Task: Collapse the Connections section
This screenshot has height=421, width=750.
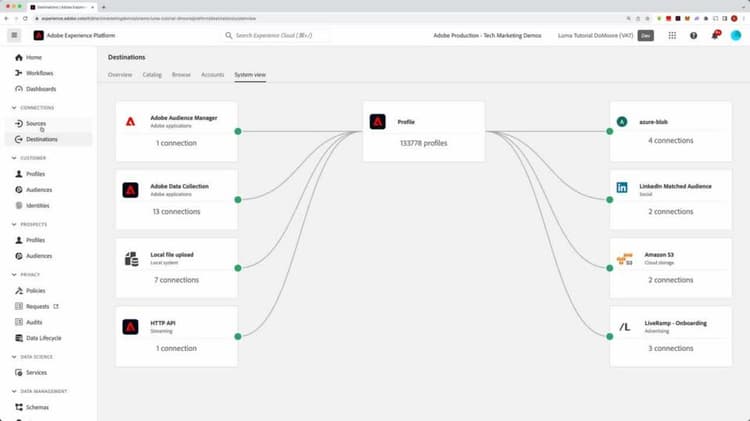Action: pos(14,108)
